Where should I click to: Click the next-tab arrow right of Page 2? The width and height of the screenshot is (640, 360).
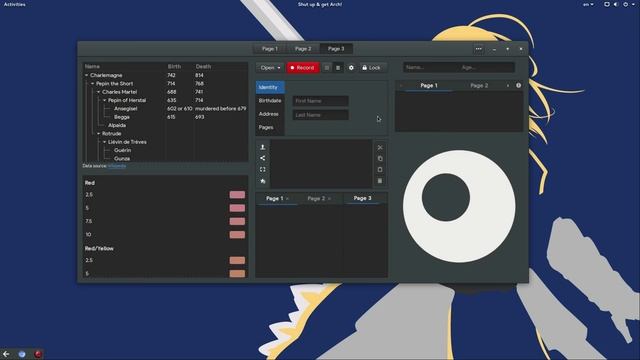point(508,86)
